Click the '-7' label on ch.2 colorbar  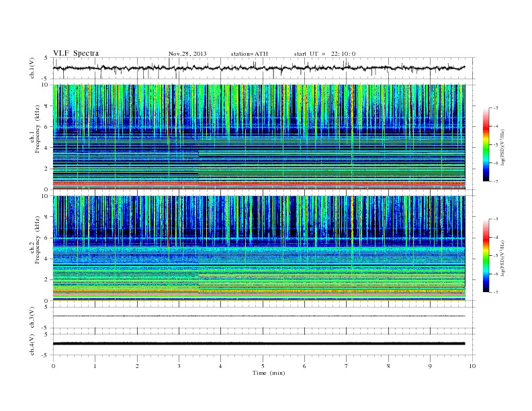click(495, 292)
